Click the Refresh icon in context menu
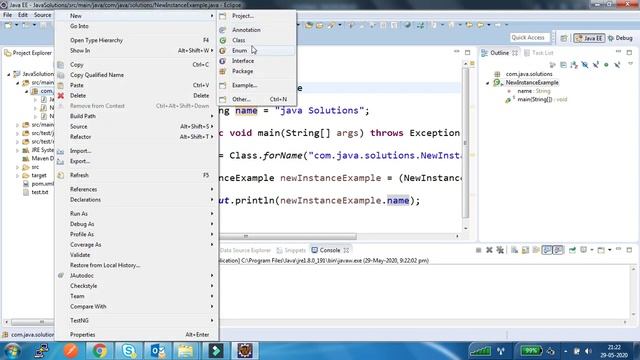 [61, 175]
